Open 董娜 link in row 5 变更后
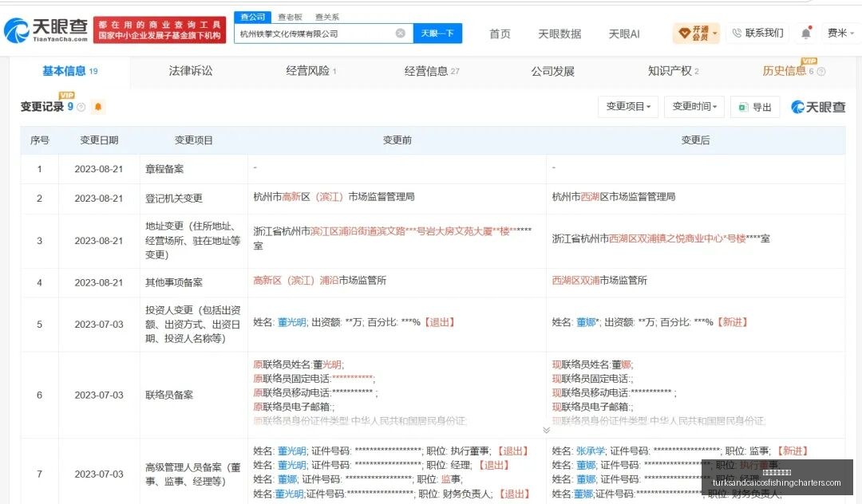862x504 pixels. click(x=586, y=322)
